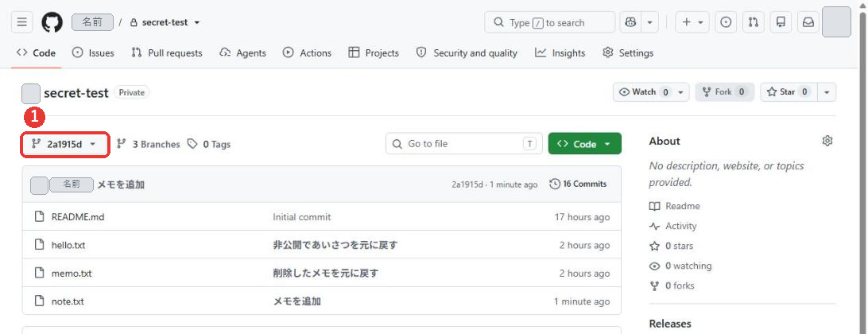Go to the GitHub logo homepage
The height and width of the screenshot is (334, 868).
(52, 22)
